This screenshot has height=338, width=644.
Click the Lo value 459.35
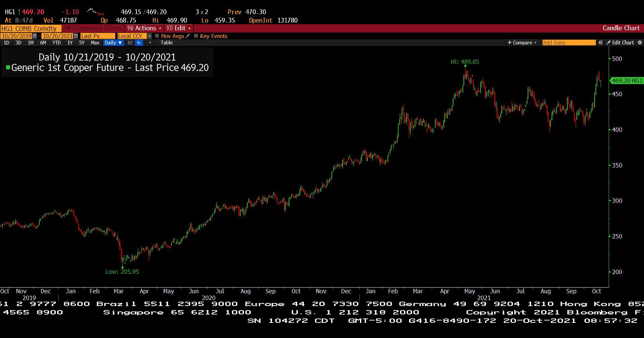[x=225, y=21]
